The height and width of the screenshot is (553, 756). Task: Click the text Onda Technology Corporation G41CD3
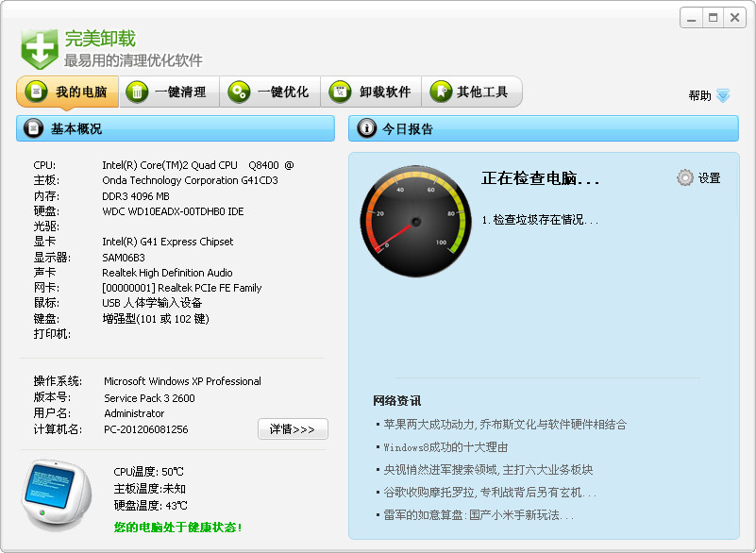point(190,180)
